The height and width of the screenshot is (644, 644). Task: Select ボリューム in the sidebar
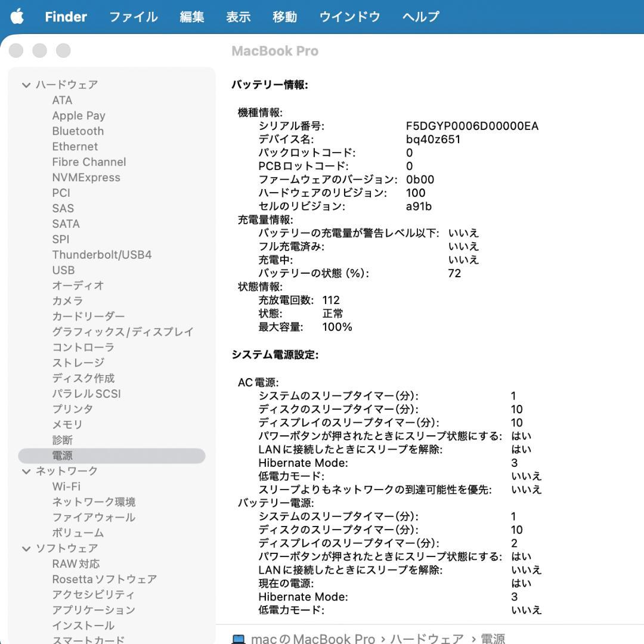[78, 532]
